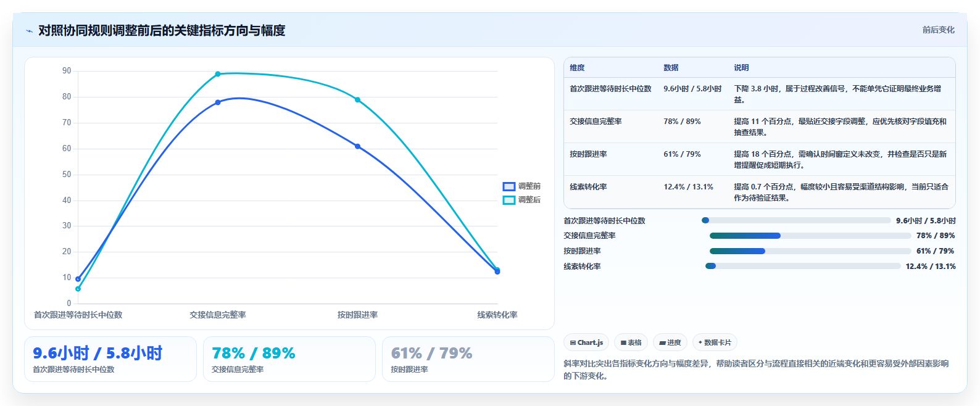Click table value 78% / 89%
Screen dimensions: 980x406
click(682, 122)
